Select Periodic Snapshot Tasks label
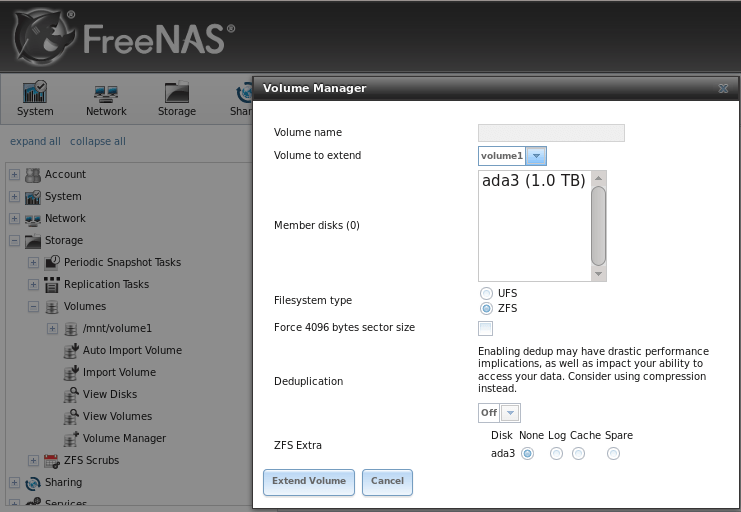 click(x=122, y=262)
